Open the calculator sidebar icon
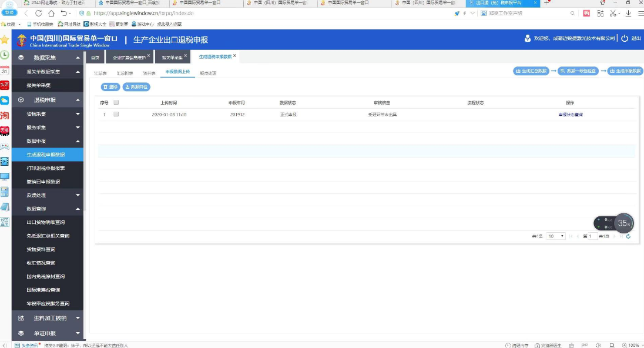 (5, 192)
